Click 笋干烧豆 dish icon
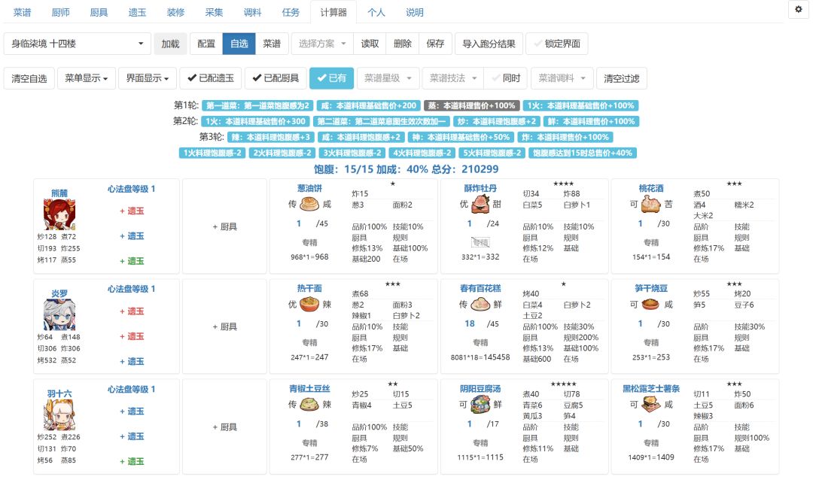Screen dimensions: 813x504 coord(650,304)
